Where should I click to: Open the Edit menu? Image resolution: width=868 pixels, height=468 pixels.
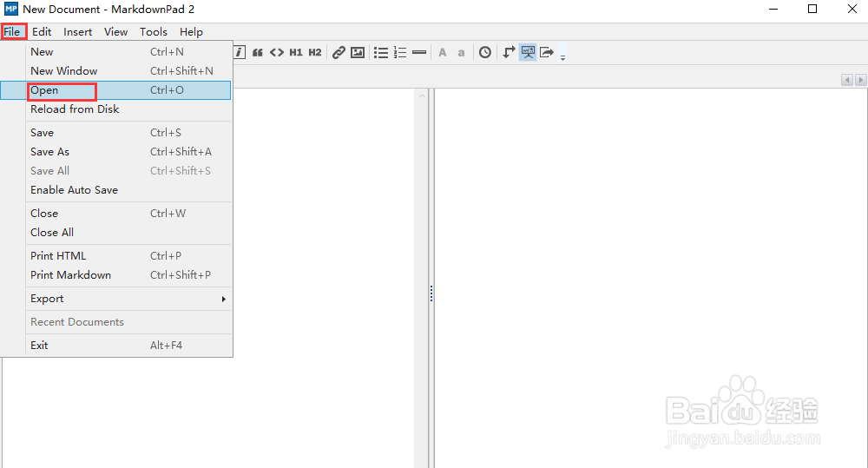tap(42, 31)
